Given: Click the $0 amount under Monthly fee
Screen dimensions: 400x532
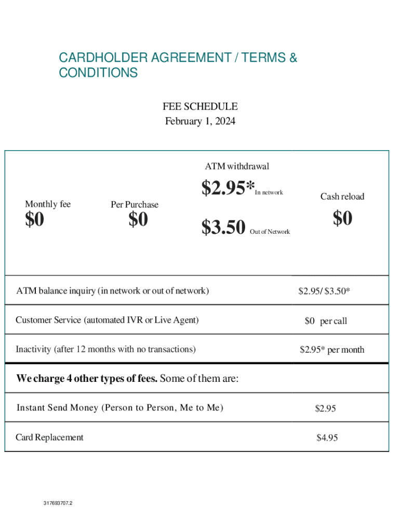Looking at the screenshot, I should [35, 220].
